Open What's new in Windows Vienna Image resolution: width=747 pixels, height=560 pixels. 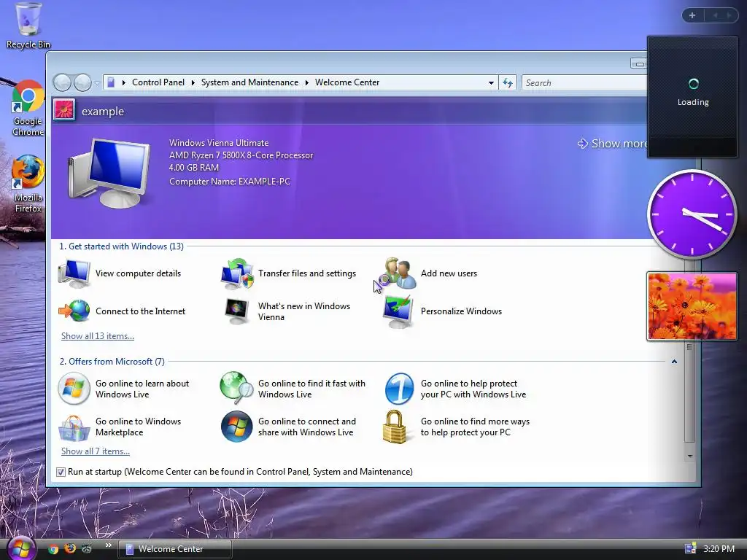[x=286, y=311]
